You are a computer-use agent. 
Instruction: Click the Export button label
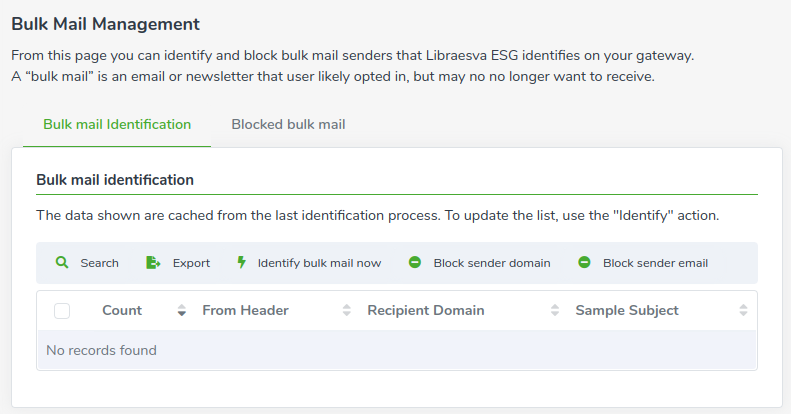191,263
